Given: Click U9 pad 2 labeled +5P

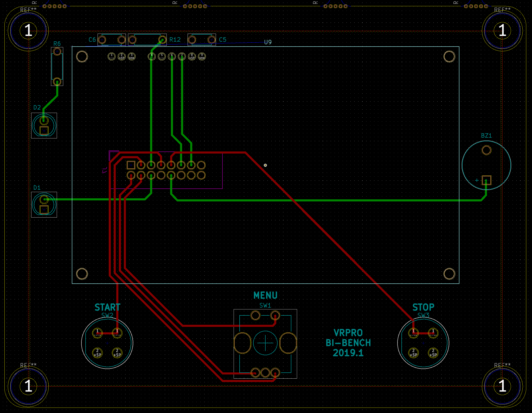Looking at the screenshot, I should (121, 56).
